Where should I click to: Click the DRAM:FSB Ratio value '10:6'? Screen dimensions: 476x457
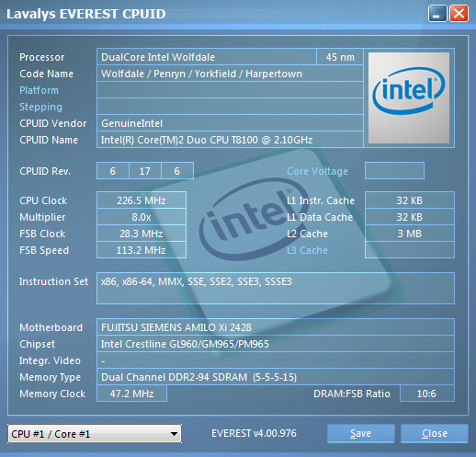(x=427, y=394)
